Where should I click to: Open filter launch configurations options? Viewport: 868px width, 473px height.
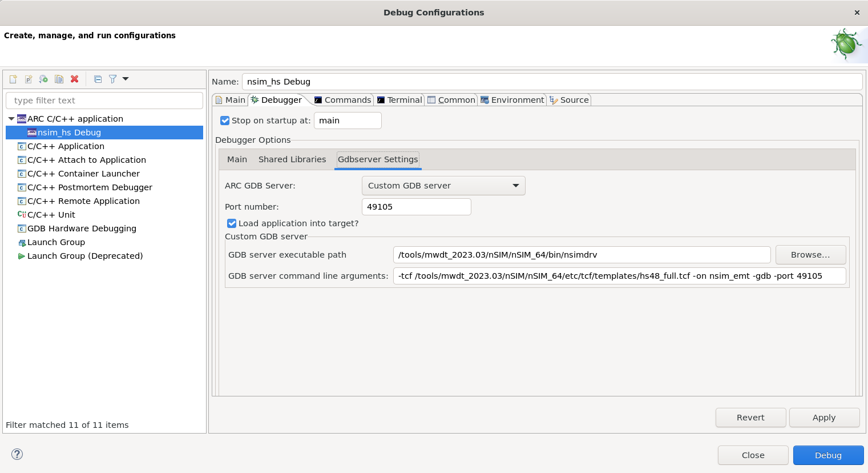(112, 79)
